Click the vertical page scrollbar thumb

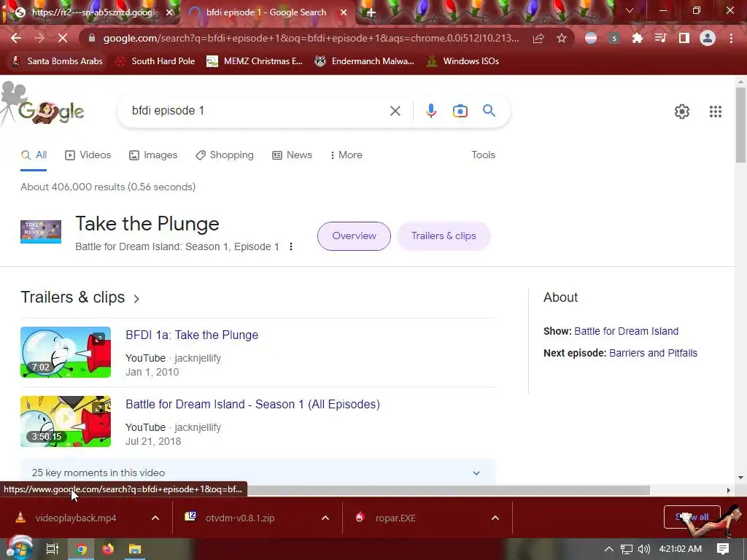pos(740,125)
